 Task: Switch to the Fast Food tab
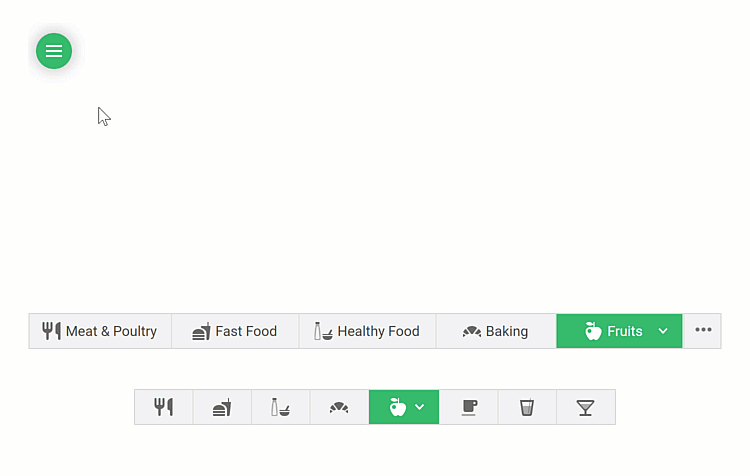coord(235,331)
